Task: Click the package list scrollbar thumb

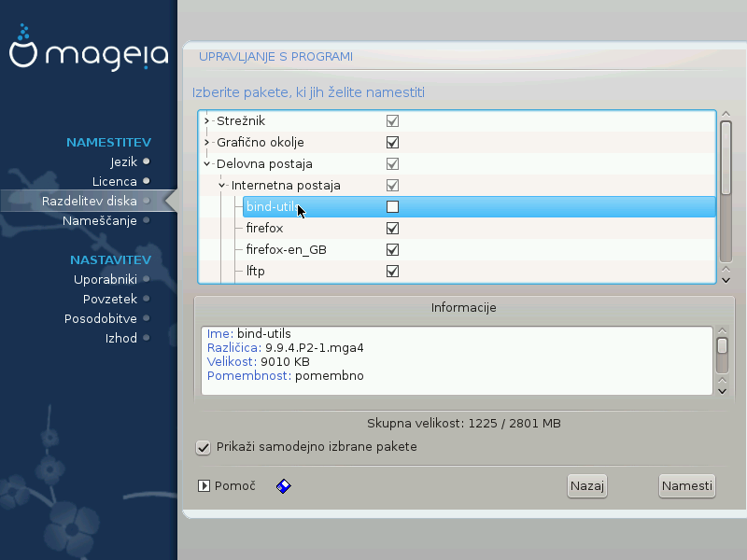Action: tap(726, 158)
